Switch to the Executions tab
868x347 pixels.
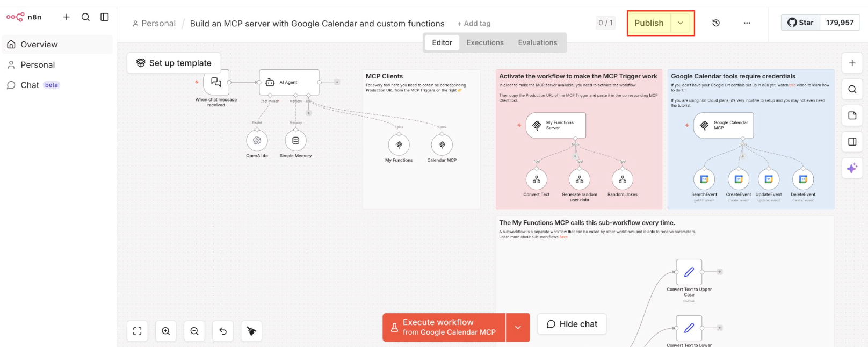coord(485,42)
